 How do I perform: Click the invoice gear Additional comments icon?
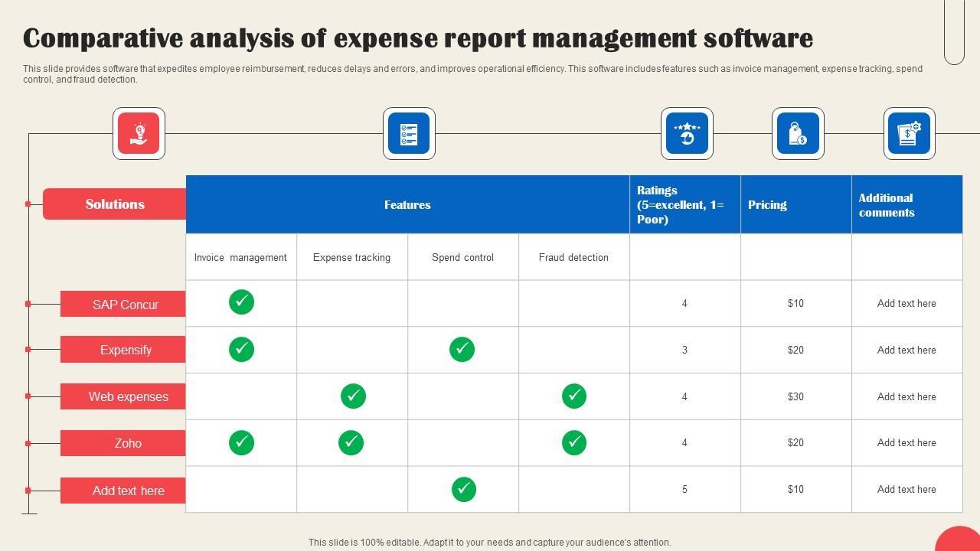click(909, 134)
